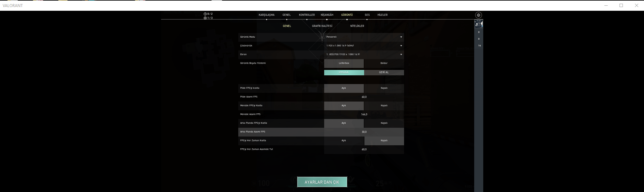Set FPS'yi Her Zaman Kısıtla to Kapalı
This screenshot has height=192, width=644.
click(x=384, y=141)
